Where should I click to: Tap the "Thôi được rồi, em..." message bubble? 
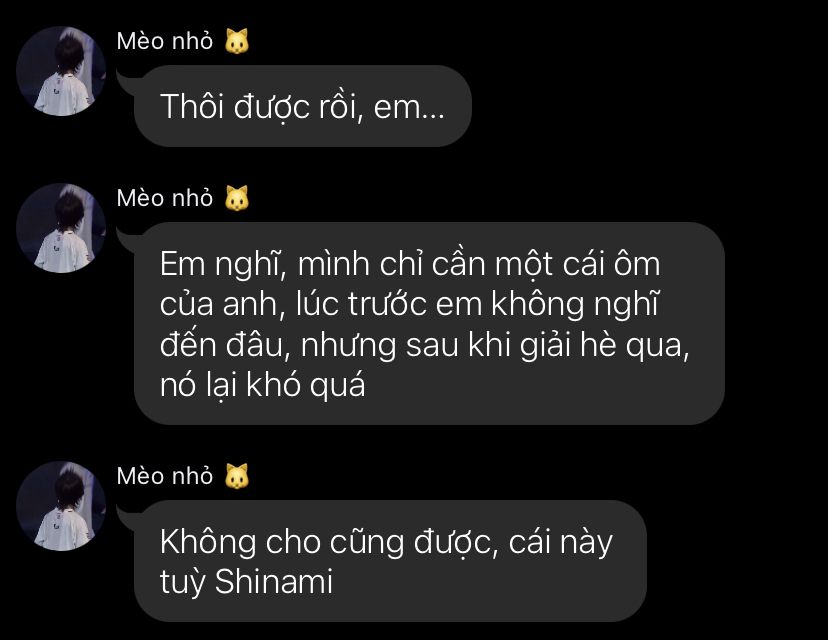pyautogui.click(x=303, y=106)
